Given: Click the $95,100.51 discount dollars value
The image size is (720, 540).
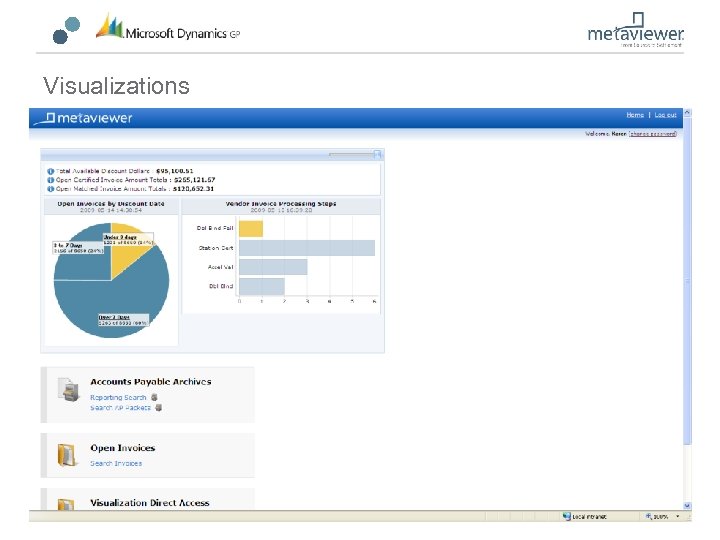Looking at the screenshot, I should click(174, 171).
